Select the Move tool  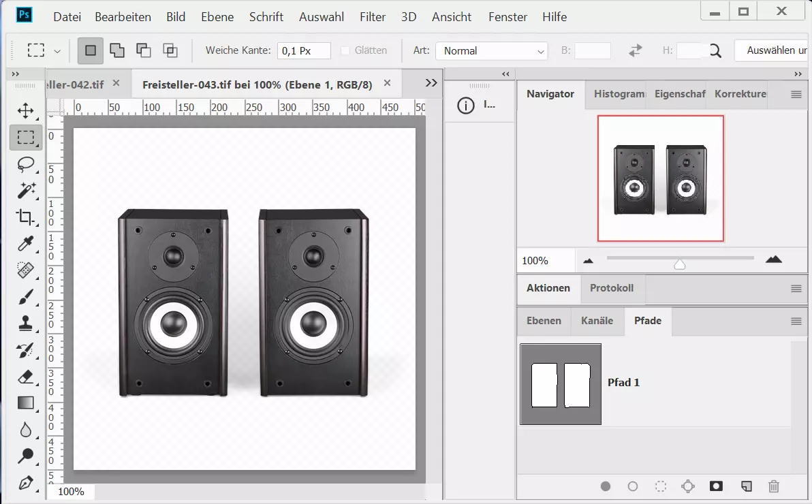[x=26, y=110]
